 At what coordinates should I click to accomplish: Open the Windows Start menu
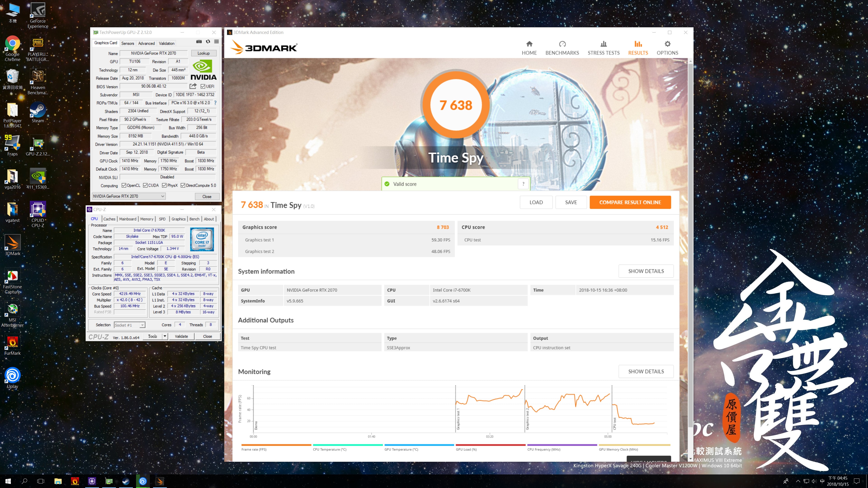pyautogui.click(x=8, y=481)
